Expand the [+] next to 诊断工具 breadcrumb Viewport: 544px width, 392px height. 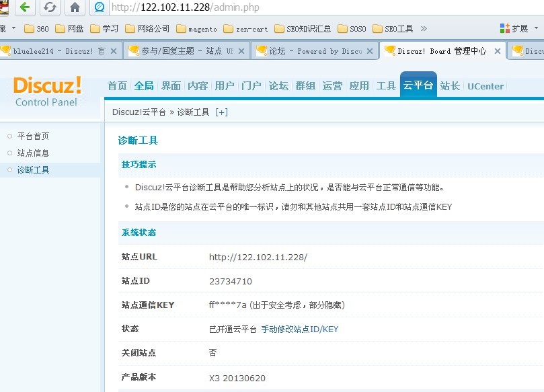click(x=221, y=112)
